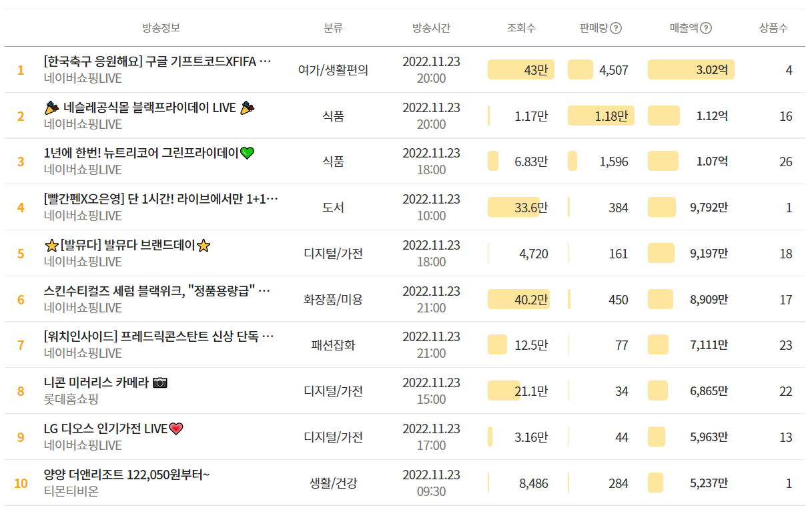Click product count 23 in row 7
This screenshot has width=812, height=512.
[x=786, y=345]
